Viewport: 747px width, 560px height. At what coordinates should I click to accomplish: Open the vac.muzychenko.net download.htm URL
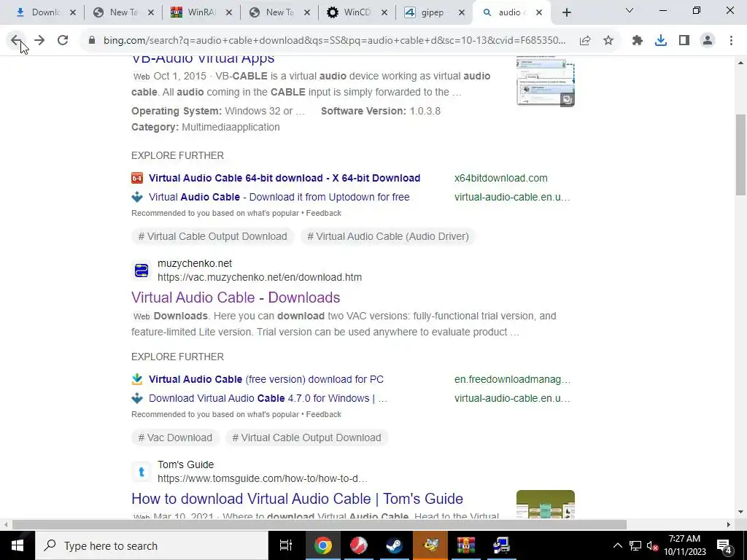tap(260, 277)
